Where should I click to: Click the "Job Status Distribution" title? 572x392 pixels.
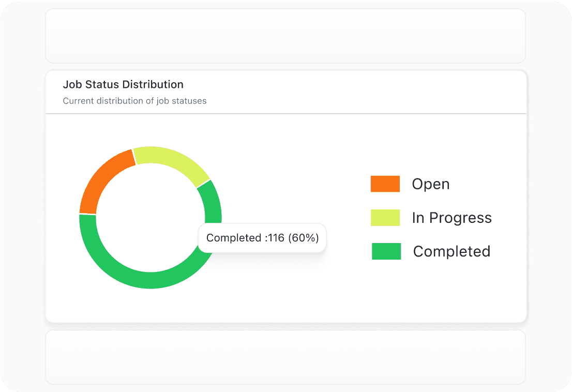123,84
